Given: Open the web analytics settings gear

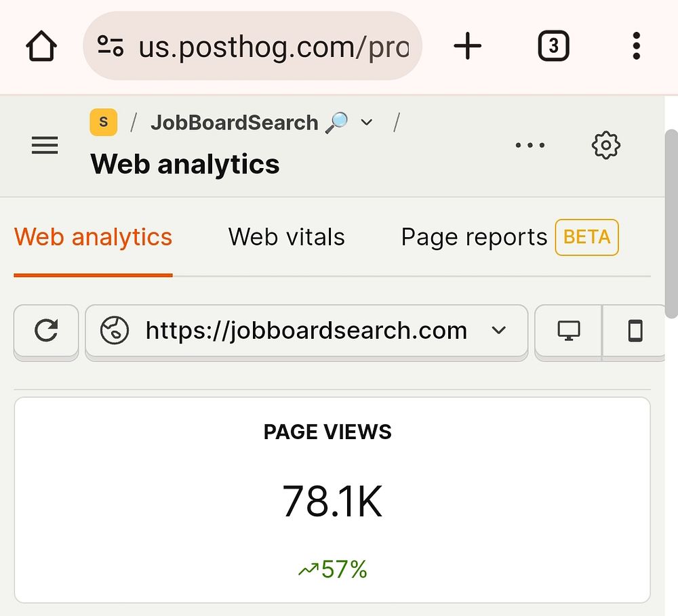Looking at the screenshot, I should click(x=605, y=145).
